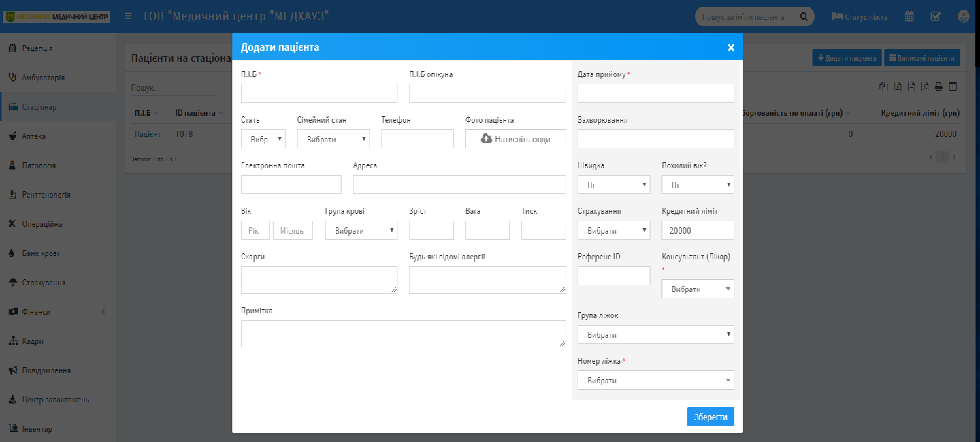Open the Статус ліжка link
This screenshot has width=980, height=442.
[860, 16]
